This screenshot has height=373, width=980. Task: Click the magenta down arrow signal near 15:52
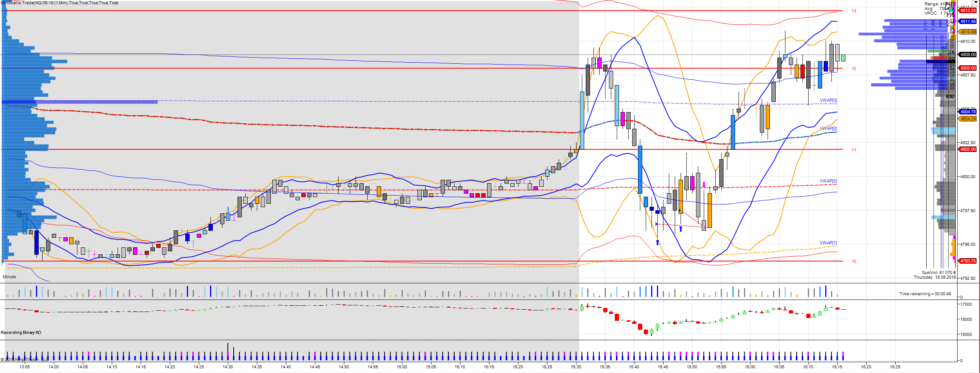pos(704,185)
